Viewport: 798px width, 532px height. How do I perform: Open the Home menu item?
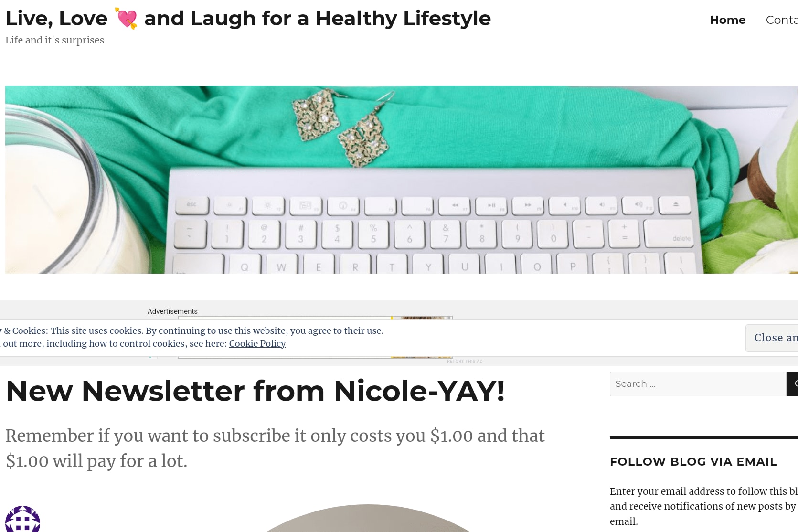tap(727, 20)
